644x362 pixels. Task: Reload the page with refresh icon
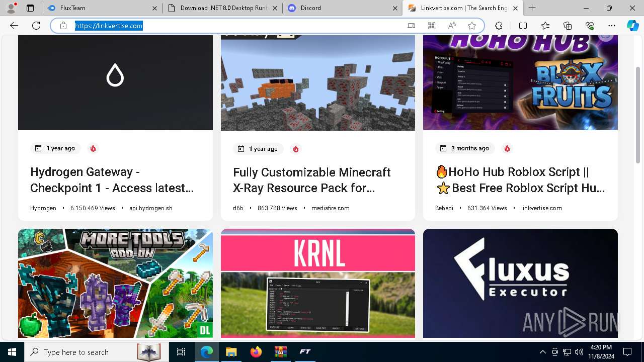click(36, 26)
